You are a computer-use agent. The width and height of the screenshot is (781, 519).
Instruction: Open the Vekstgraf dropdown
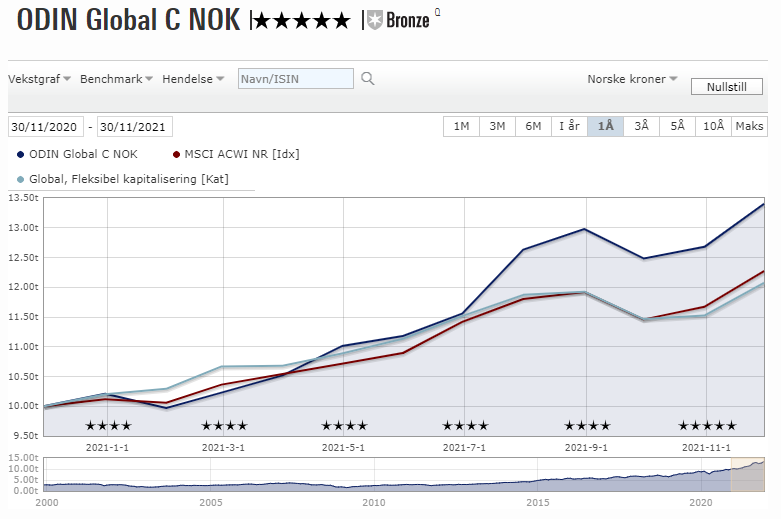point(39,79)
